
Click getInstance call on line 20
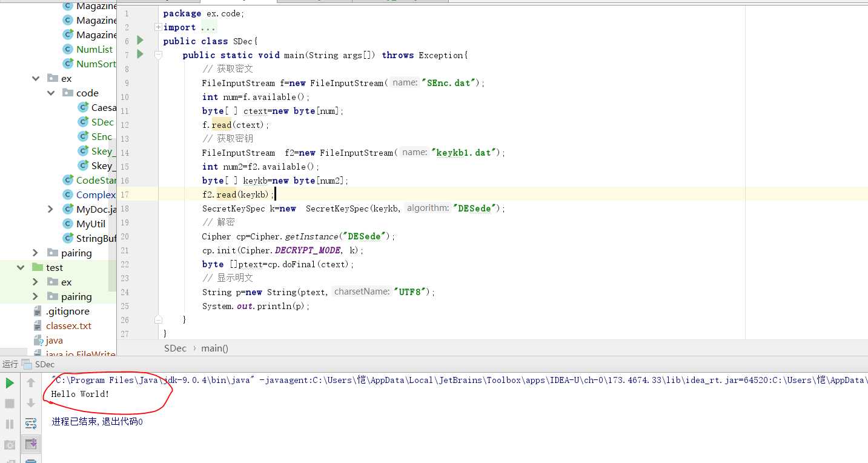coord(310,236)
